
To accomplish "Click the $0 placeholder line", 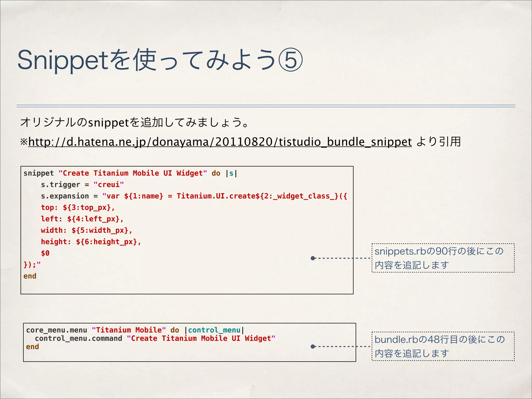I will [x=45, y=253].
